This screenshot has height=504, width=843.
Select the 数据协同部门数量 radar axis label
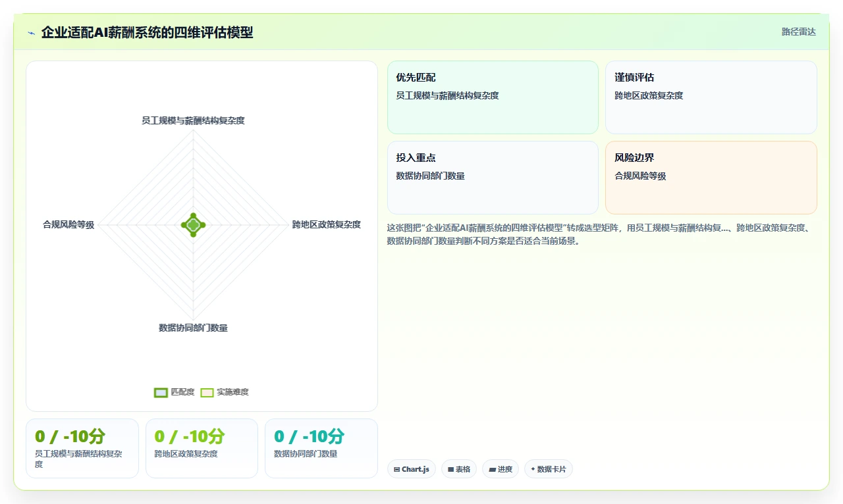193,328
